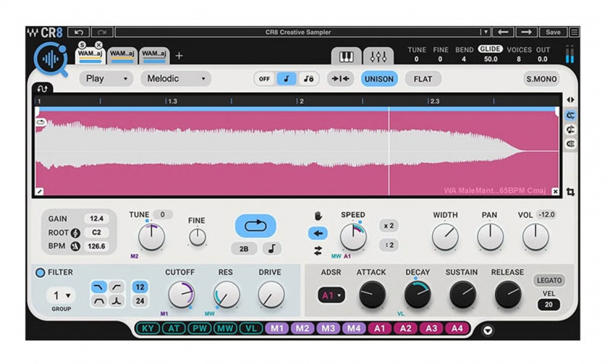Click the left-right arrows icon beside the ruler

tap(570, 100)
